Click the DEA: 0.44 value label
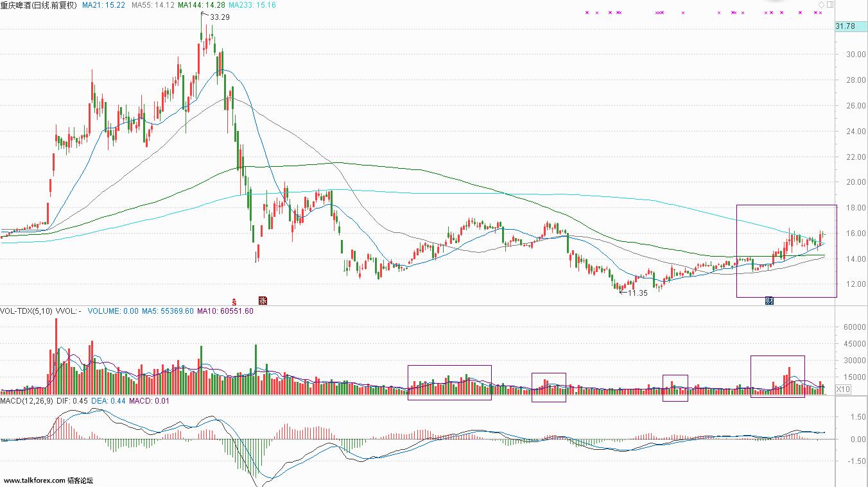868x487 pixels. point(108,400)
